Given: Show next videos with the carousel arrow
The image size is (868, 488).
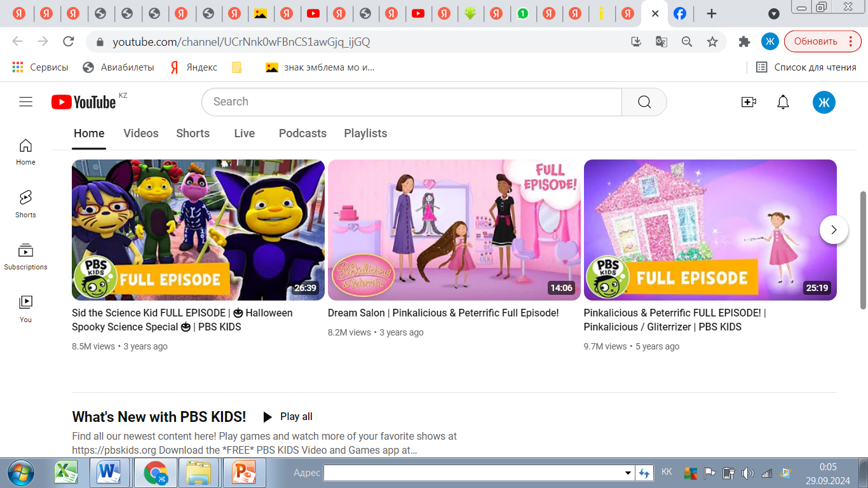Looking at the screenshot, I should point(834,230).
